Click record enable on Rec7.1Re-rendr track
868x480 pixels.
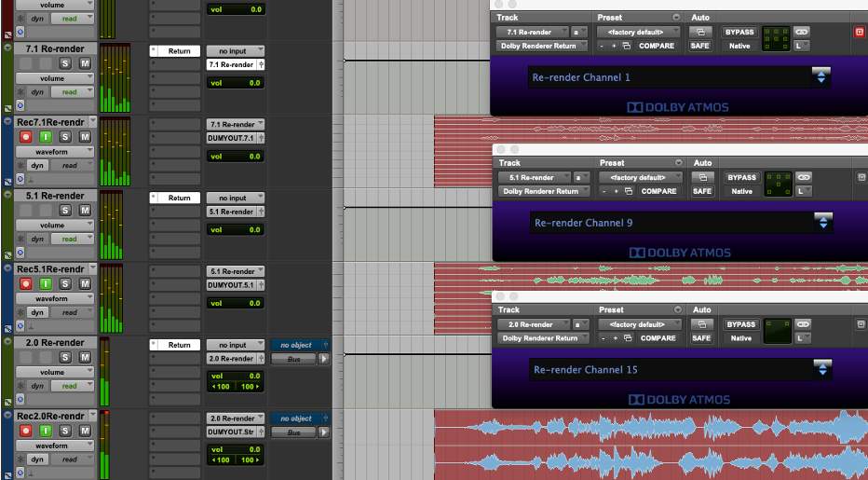25,137
